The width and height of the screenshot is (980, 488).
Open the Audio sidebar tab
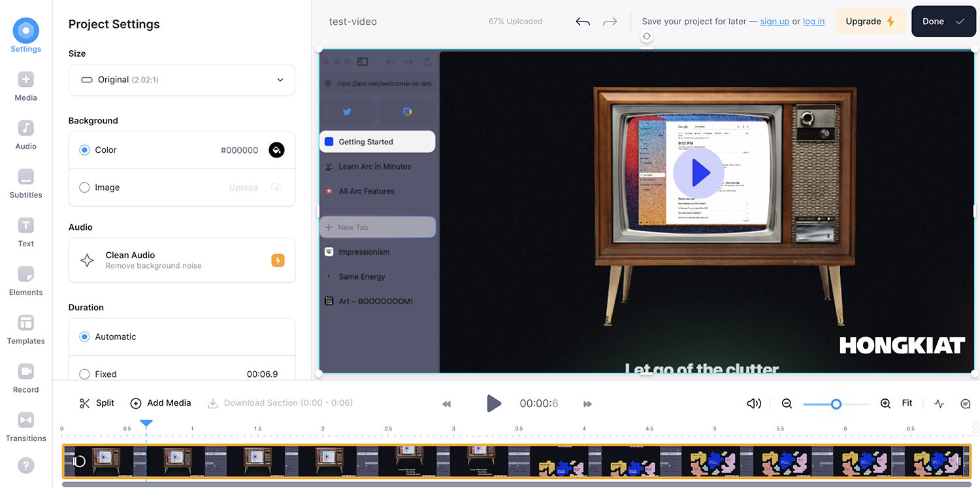point(25,135)
